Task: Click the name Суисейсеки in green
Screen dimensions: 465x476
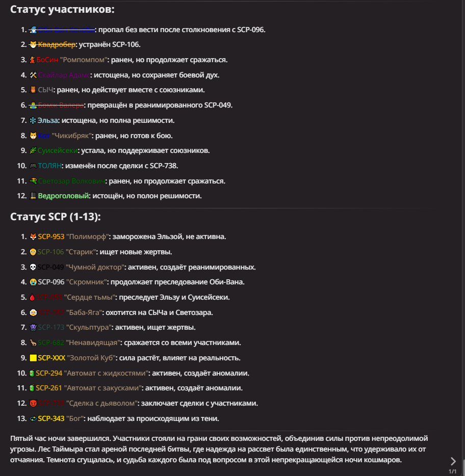Action: tap(58, 151)
